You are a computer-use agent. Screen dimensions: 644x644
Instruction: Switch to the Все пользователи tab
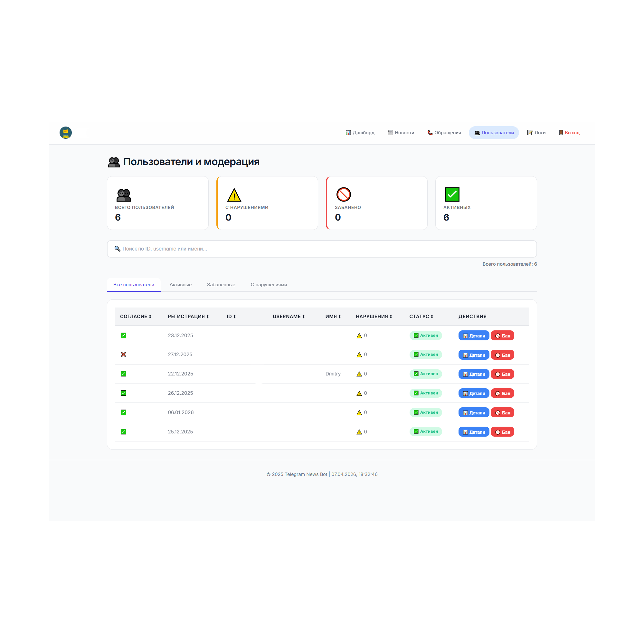pyautogui.click(x=134, y=285)
